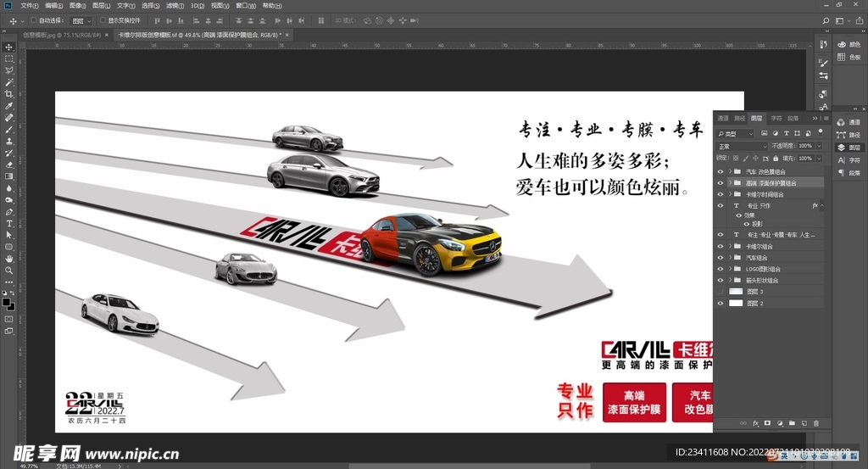Select the Blur tool
This screenshot has width=868, height=469.
pyautogui.click(x=8, y=188)
